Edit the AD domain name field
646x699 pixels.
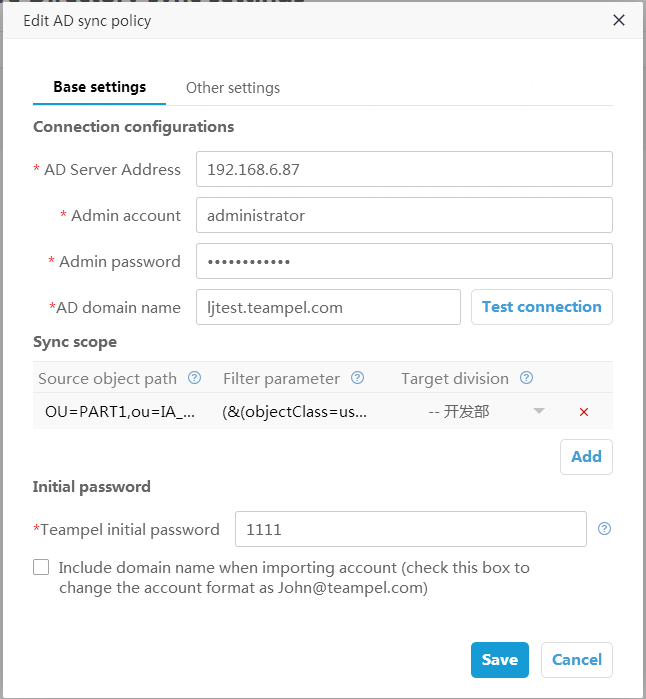[x=328, y=307]
